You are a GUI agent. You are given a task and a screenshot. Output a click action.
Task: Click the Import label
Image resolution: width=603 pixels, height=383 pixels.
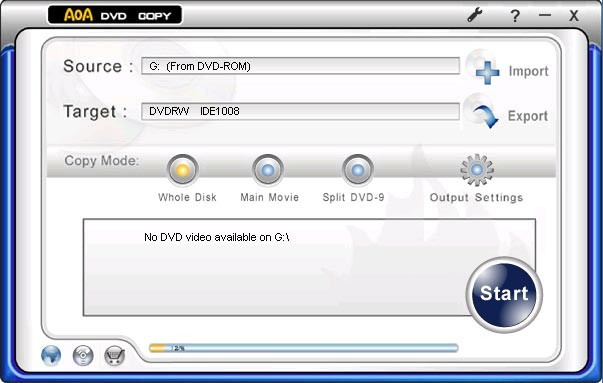(x=528, y=71)
